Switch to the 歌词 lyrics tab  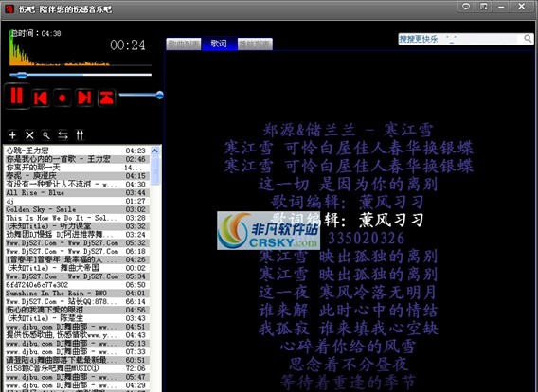pyautogui.click(x=219, y=44)
